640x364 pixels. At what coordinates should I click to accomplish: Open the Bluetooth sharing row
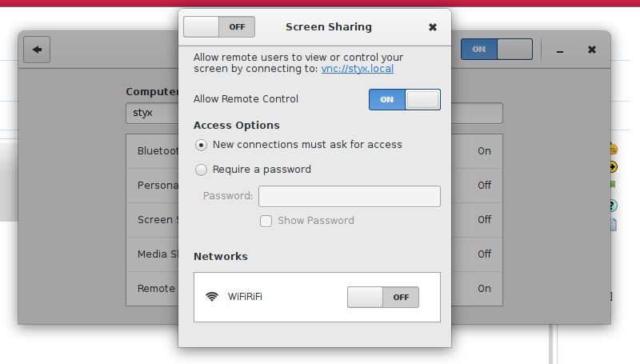coord(154,150)
